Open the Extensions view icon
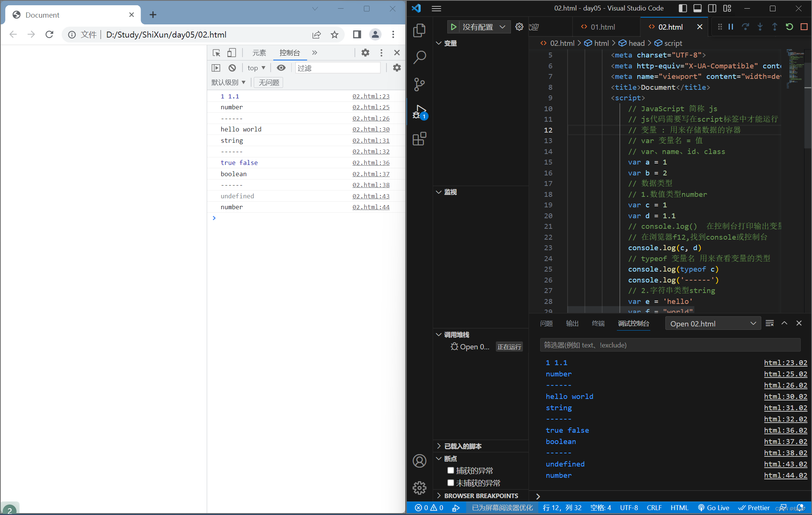 click(x=419, y=139)
